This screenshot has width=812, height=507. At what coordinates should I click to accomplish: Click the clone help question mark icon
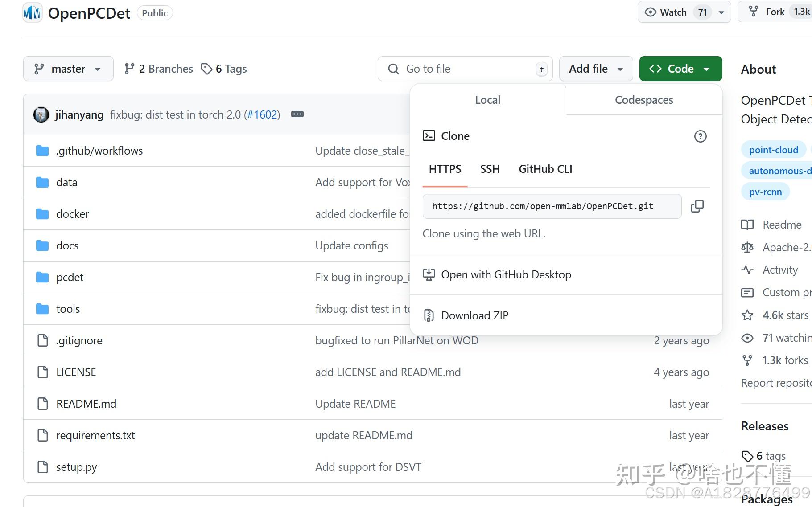point(700,136)
